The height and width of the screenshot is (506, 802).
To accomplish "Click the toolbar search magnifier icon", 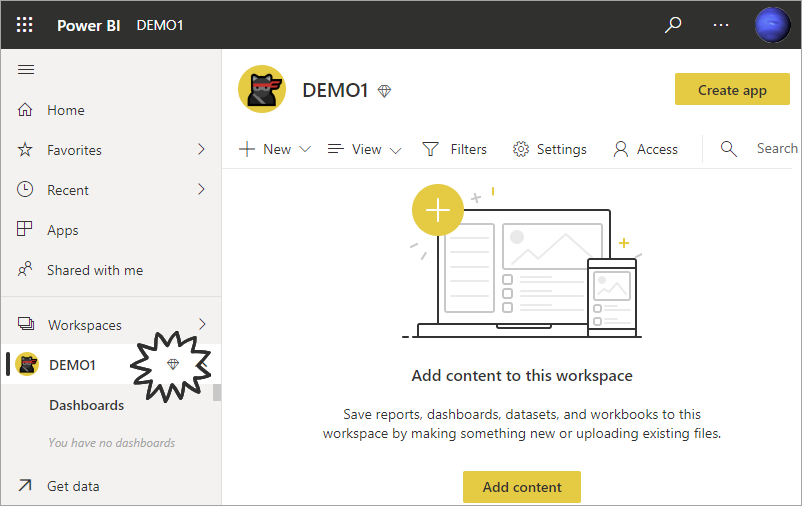I will click(728, 149).
